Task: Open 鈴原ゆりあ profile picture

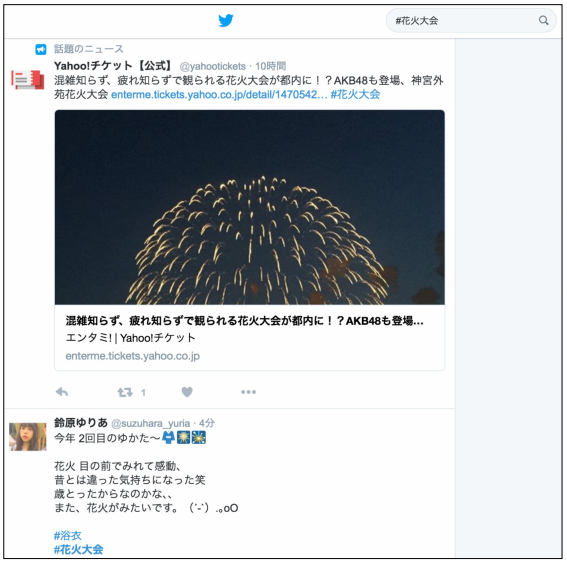Action: 28,437
